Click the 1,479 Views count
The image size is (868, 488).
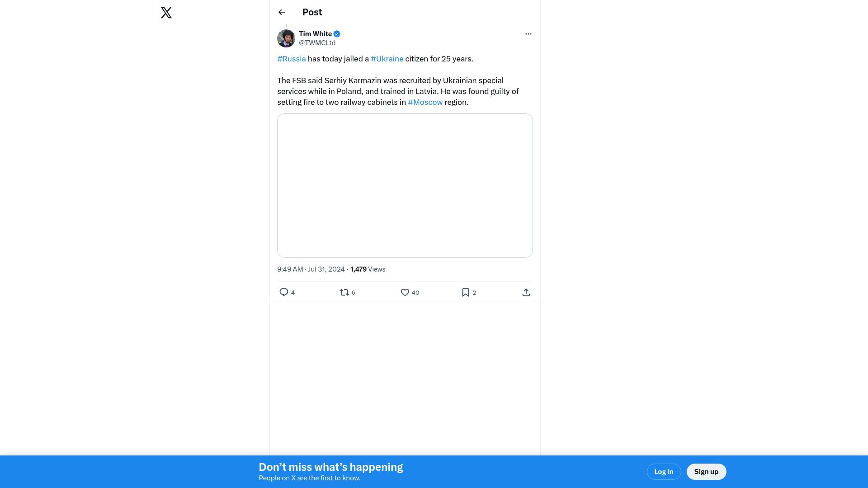[368, 269]
